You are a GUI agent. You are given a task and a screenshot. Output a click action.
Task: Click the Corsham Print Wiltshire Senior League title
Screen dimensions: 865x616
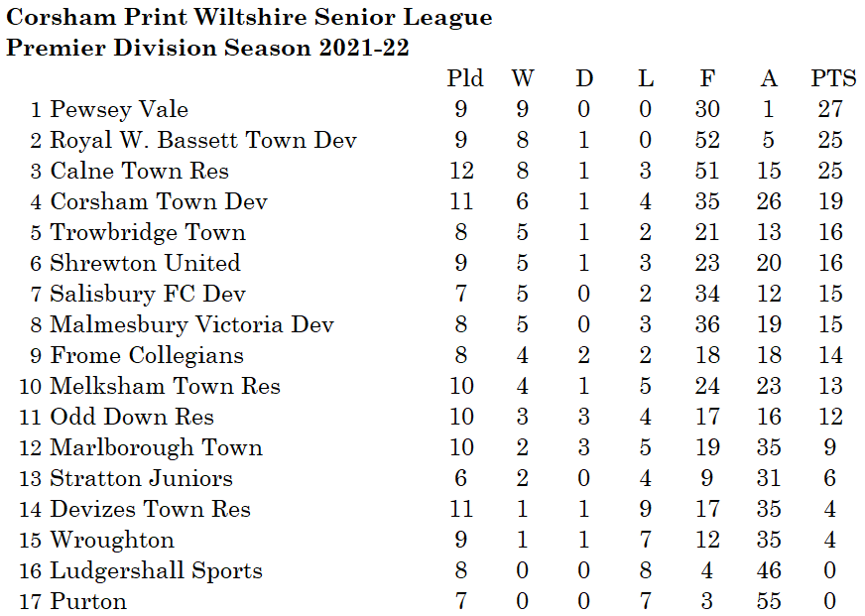pyautogui.click(x=249, y=17)
